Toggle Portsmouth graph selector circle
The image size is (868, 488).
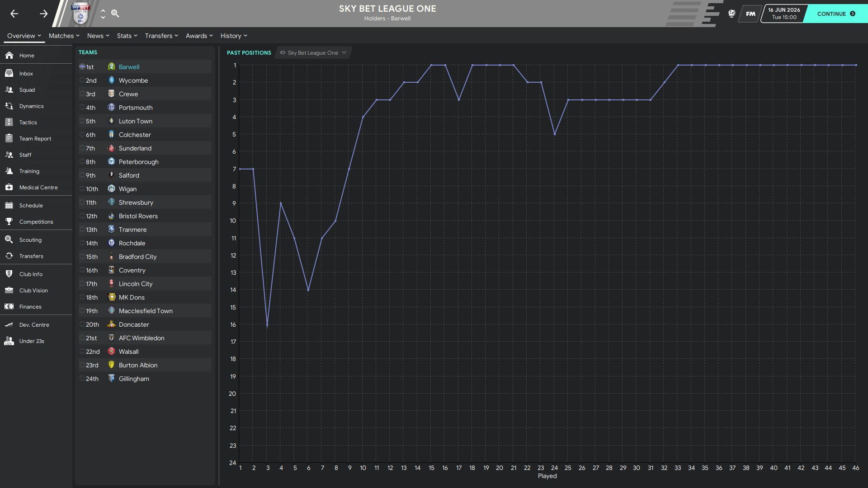[82, 108]
